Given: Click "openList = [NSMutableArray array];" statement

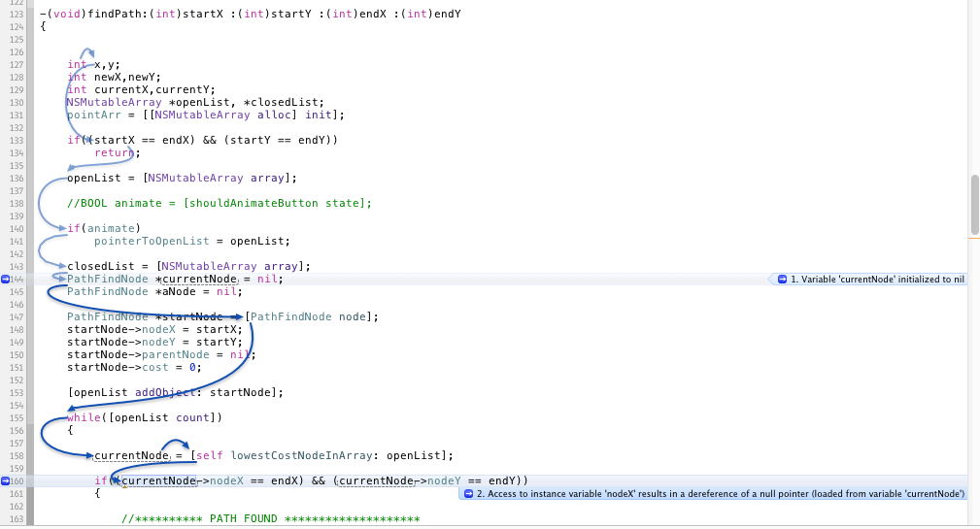Looking at the screenshot, I should (182, 178).
